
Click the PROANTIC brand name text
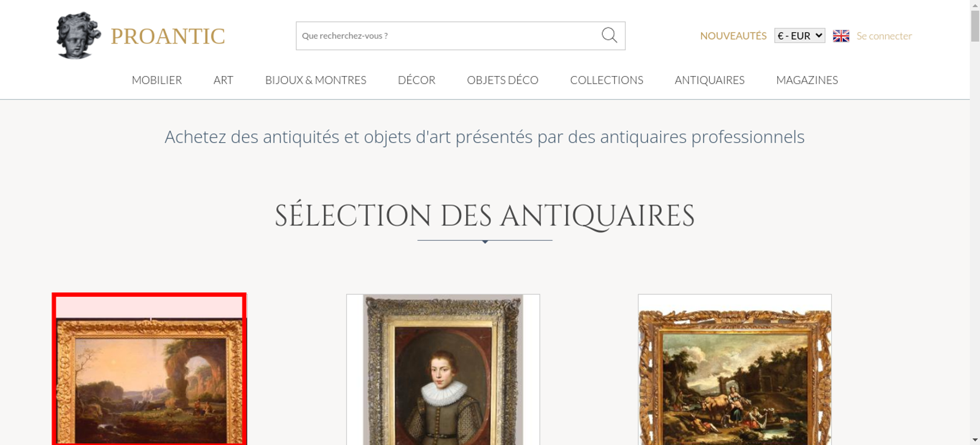pyautogui.click(x=168, y=36)
